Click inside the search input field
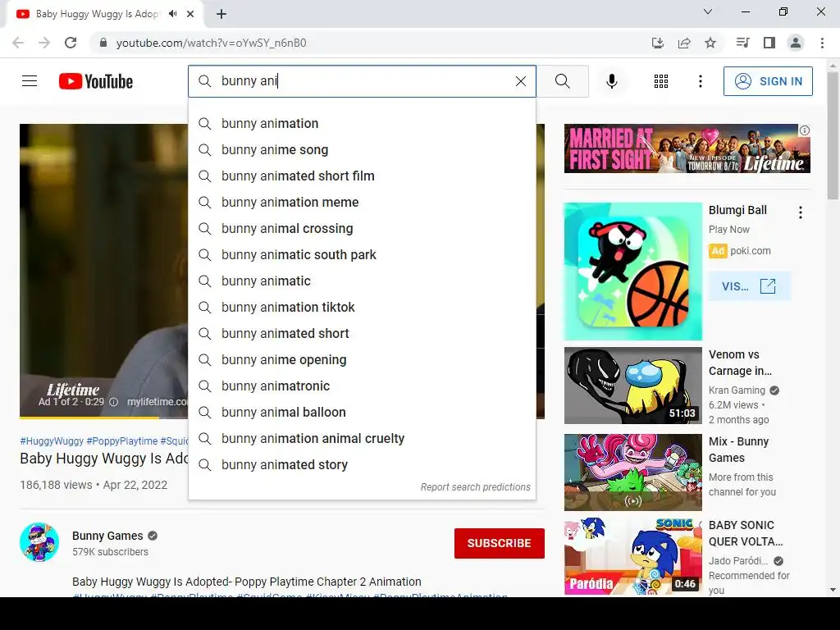The width and height of the screenshot is (840, 630). 362,81
